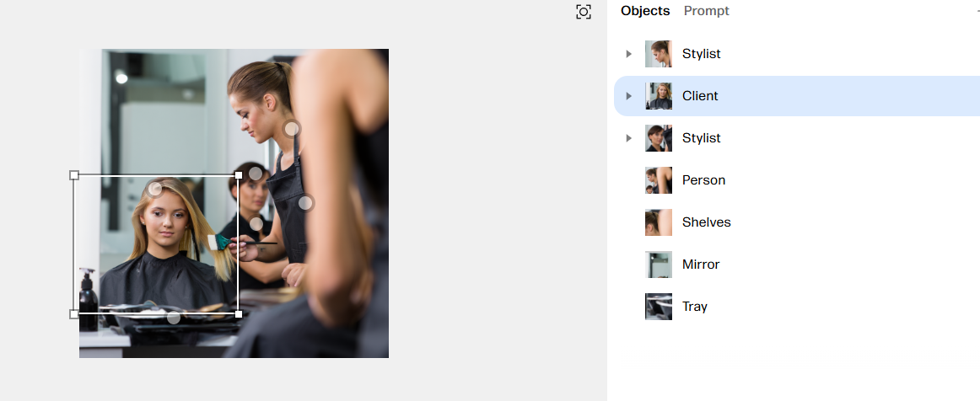Expand the Stylist entry below Client
Viewport: 980px width, 401px height.
[629, 138]
